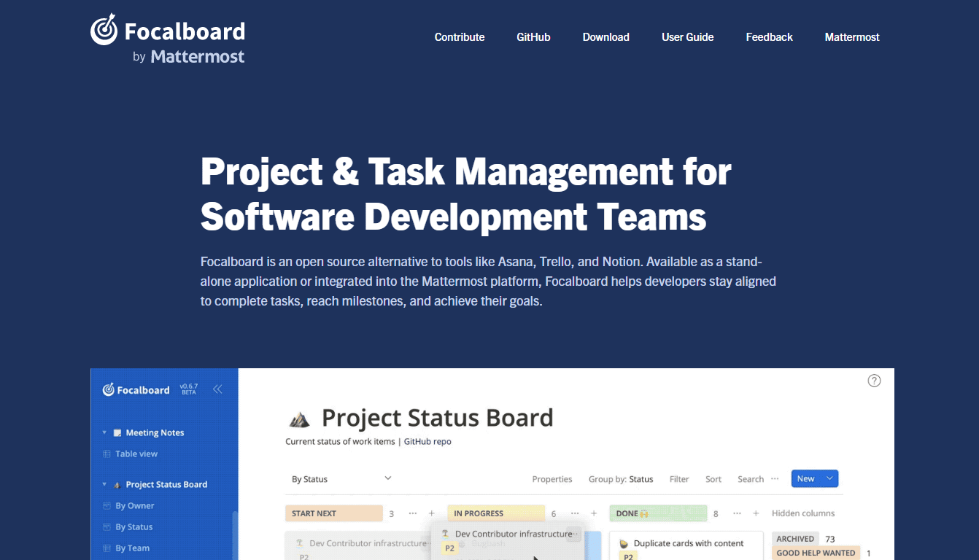Open the dragged Dev Contributor infrastructure card
Screen dimensions: 979x560
pos(508,542)
